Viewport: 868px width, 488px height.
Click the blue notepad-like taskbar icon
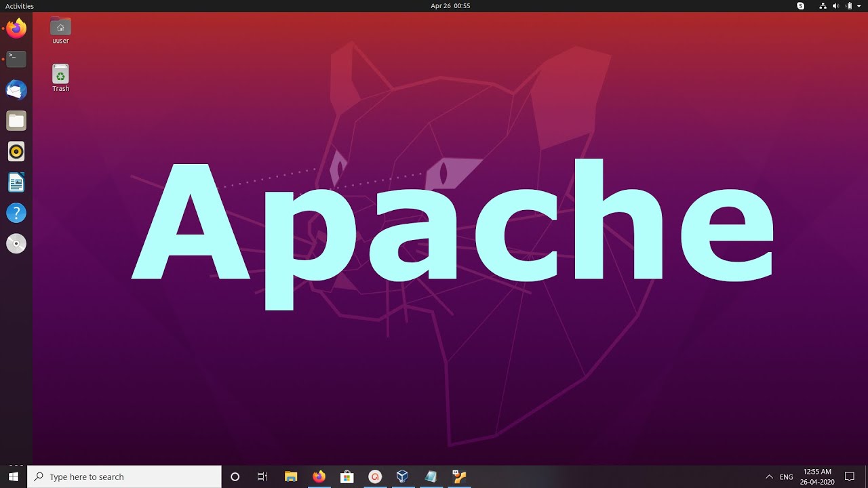click(431, 476)
